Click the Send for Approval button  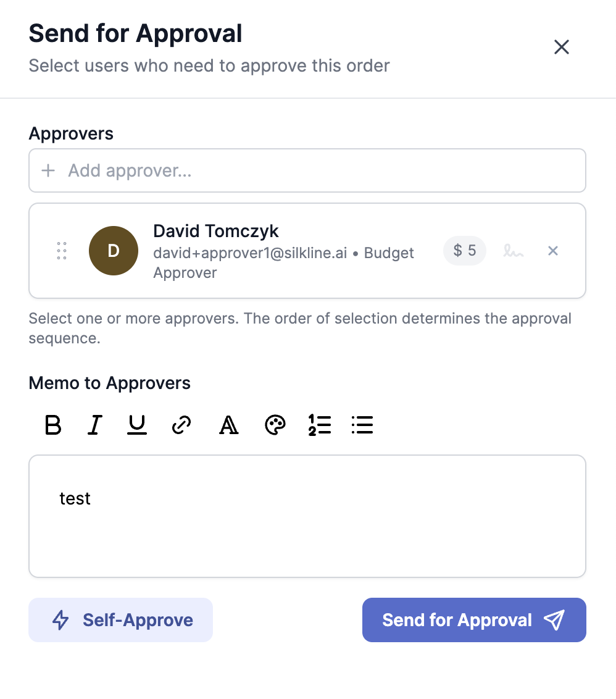[x=474, y=620]
